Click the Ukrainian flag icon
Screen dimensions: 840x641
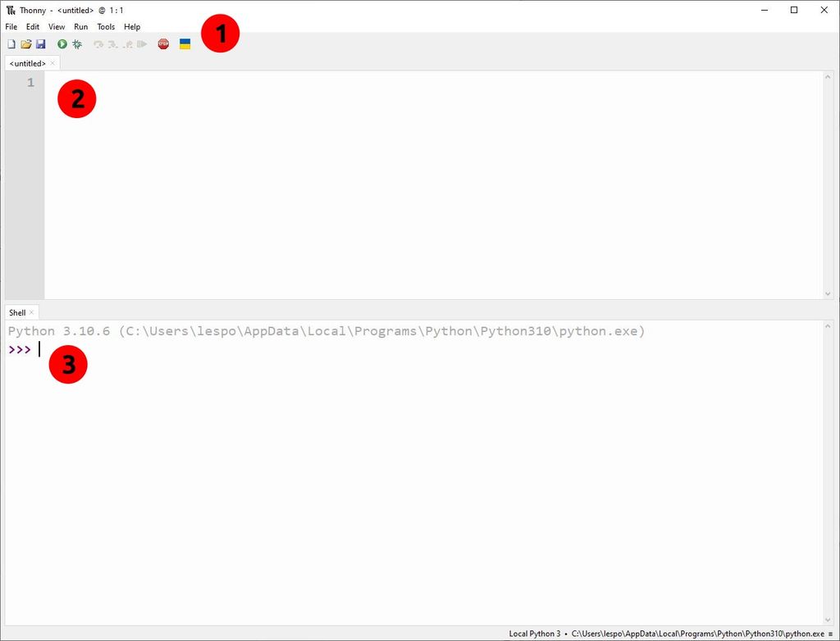185,43
